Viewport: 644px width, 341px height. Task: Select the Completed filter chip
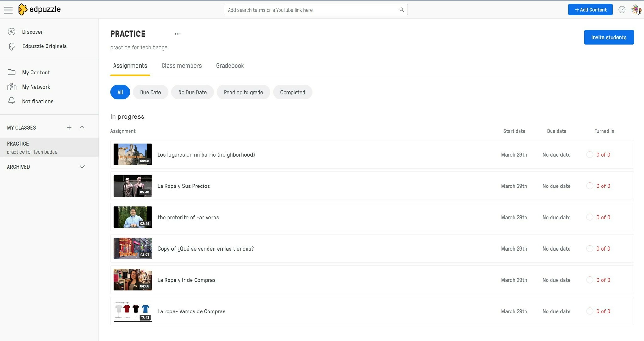coord(292,92)
